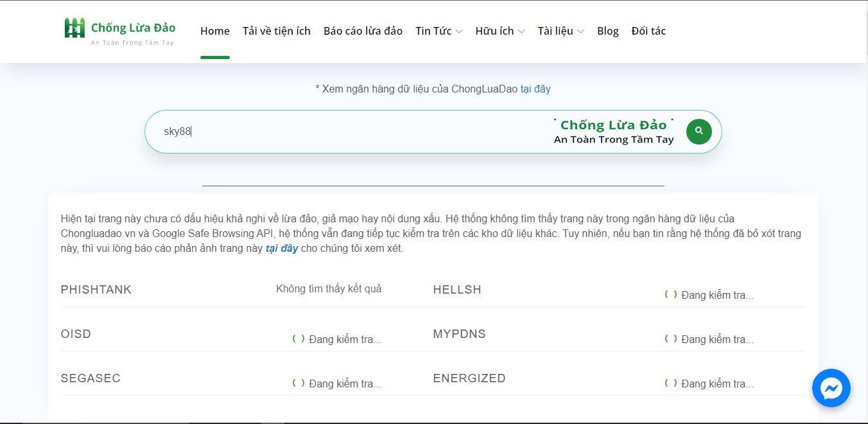Image resolution: width=868 pixels, height=424 pixels.
Task: Click the ENERGIZED loading spinner icon
Action: pos(671,384)
